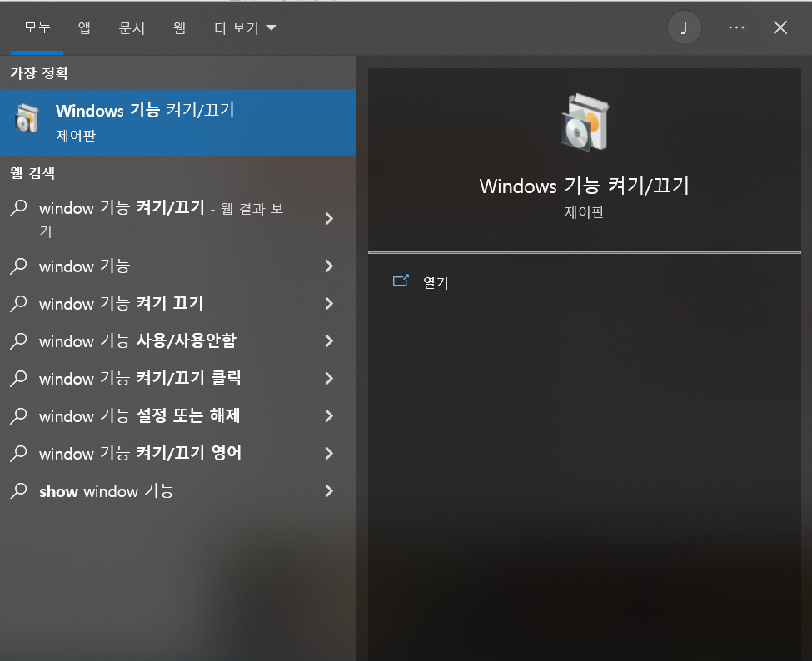Screen dimensions: 812x661
Task: Select the 모두 tab
Action: coord(37,27)
